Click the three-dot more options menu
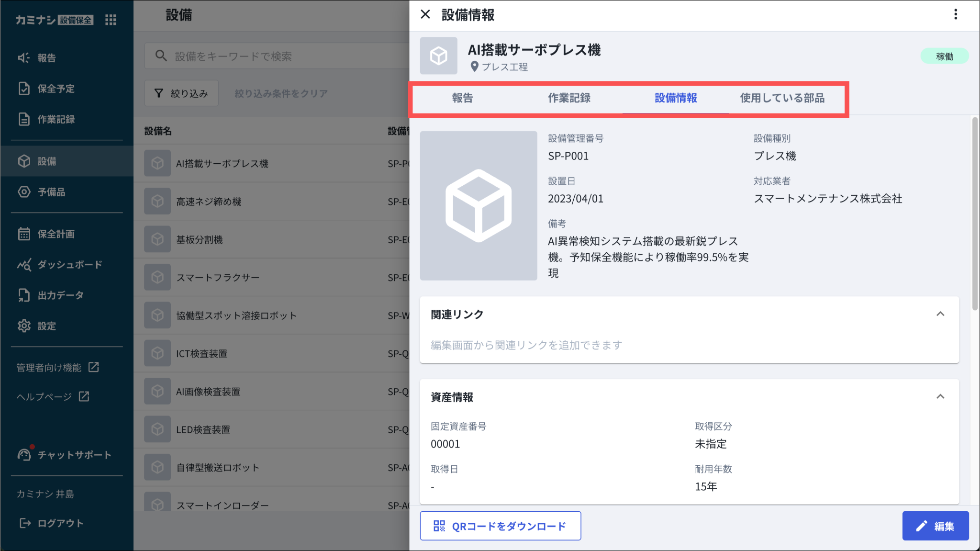 [955, 14]
